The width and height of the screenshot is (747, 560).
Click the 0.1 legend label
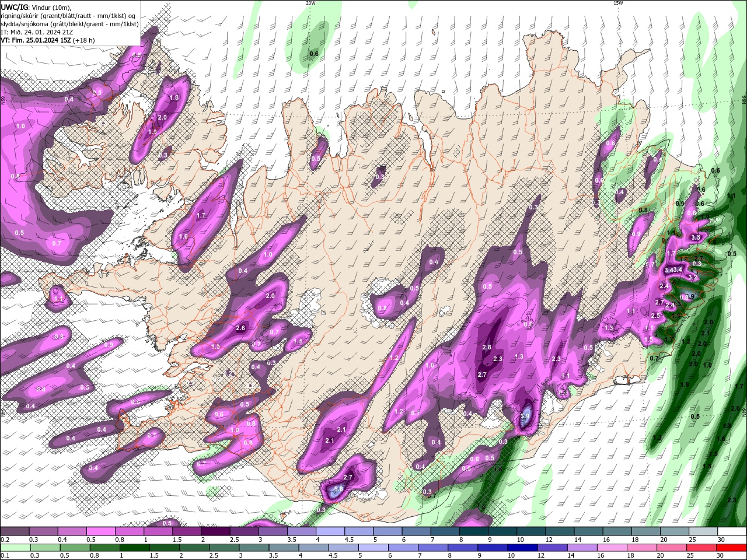click(5, 555)
